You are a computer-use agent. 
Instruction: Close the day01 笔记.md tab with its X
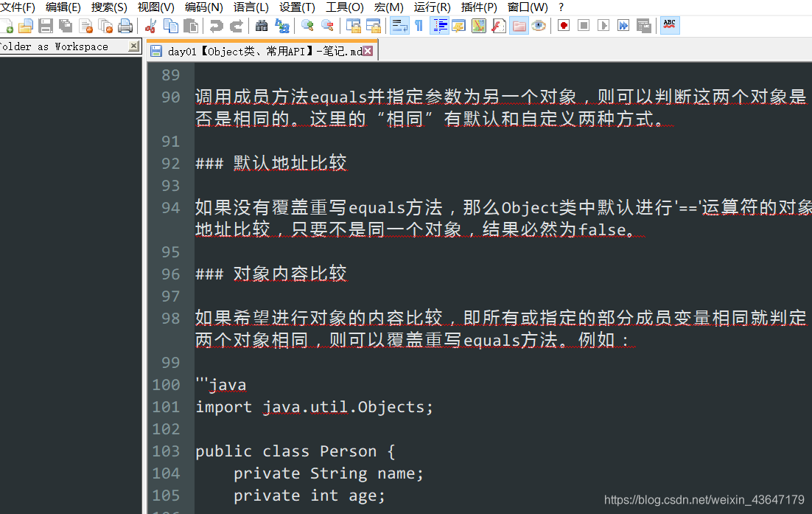coord(368,51)
